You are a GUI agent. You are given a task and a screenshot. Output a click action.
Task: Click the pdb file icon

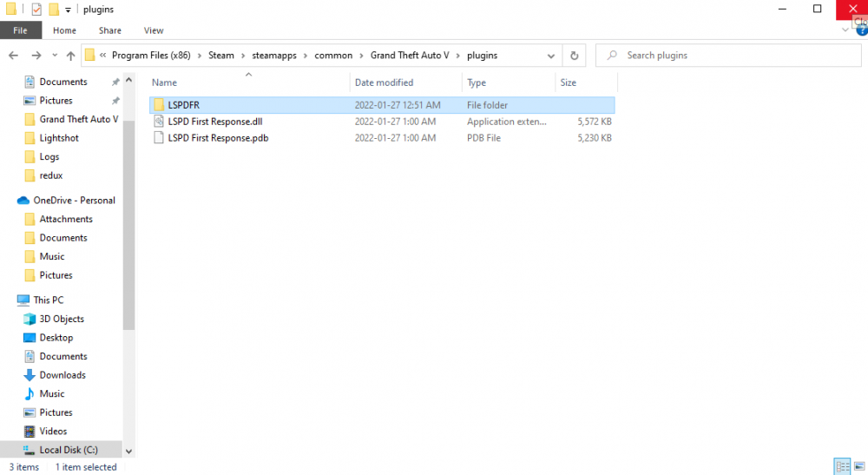[159, 138]
